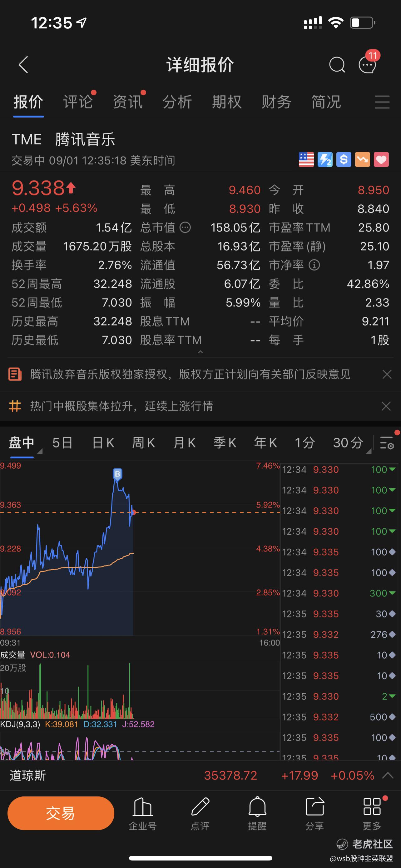
Task: Toggle the pink heart favorite icon
Action: click(381, 160)
